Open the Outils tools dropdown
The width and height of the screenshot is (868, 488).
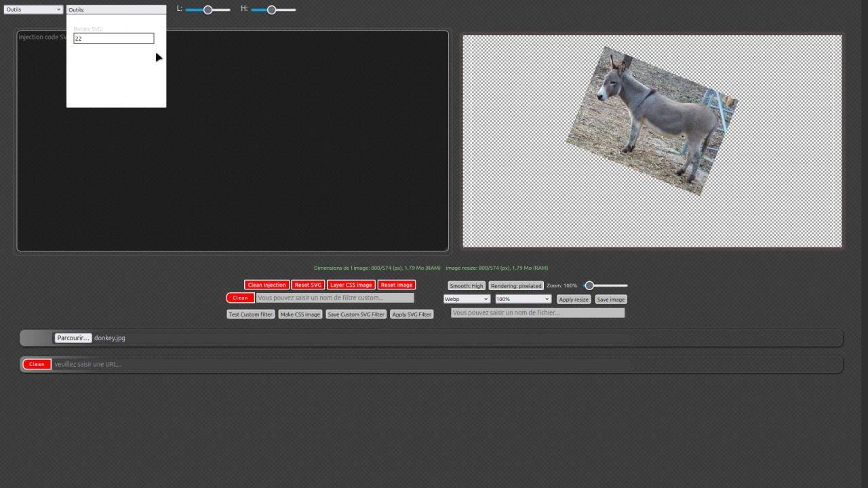33,9
